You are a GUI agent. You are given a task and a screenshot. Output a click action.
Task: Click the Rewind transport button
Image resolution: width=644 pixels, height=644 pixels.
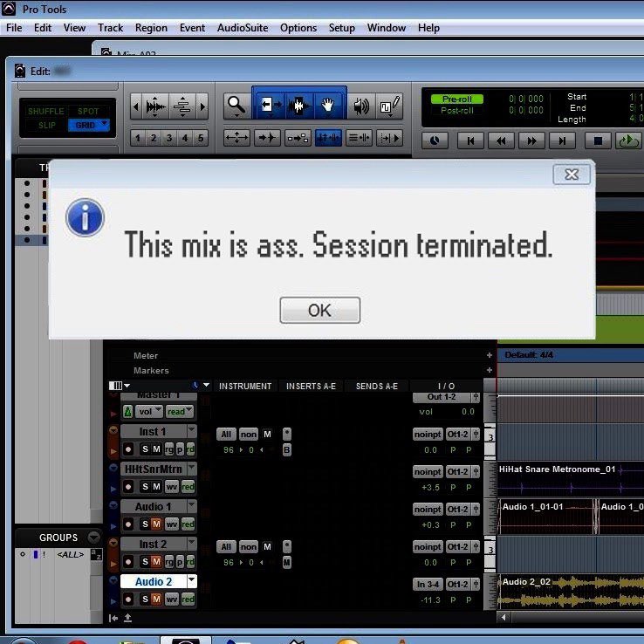(501, 140)
